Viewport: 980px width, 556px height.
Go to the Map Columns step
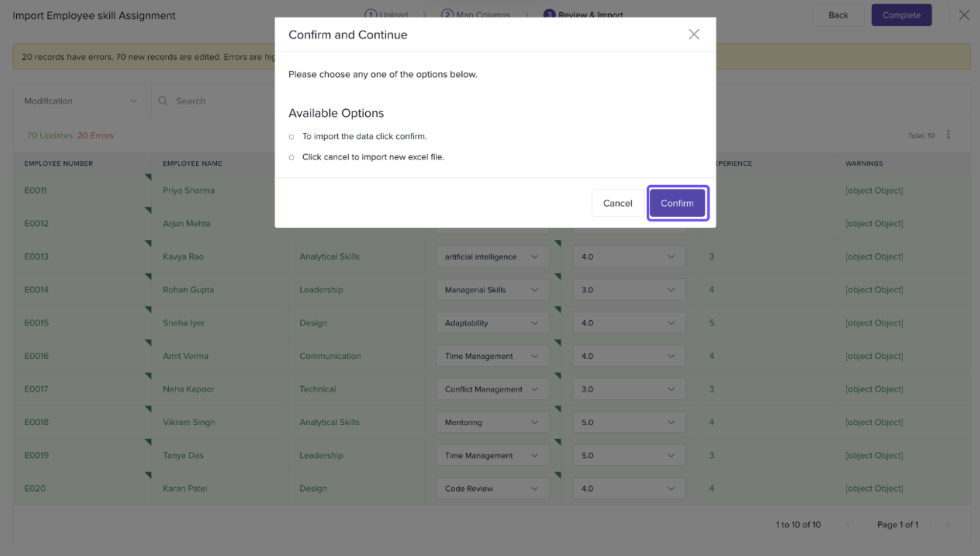tap(476, 15)
